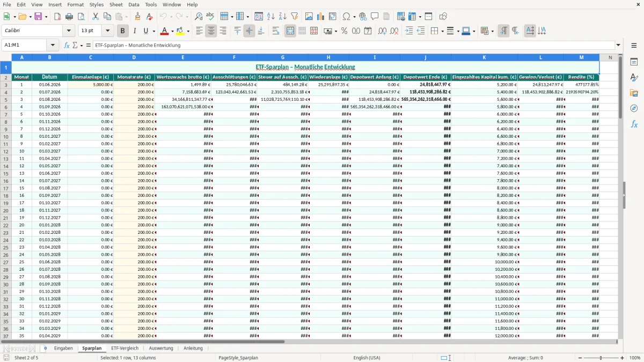Open the Underline style dropdown arrow

pyautogui.click(x=153, y=31)
